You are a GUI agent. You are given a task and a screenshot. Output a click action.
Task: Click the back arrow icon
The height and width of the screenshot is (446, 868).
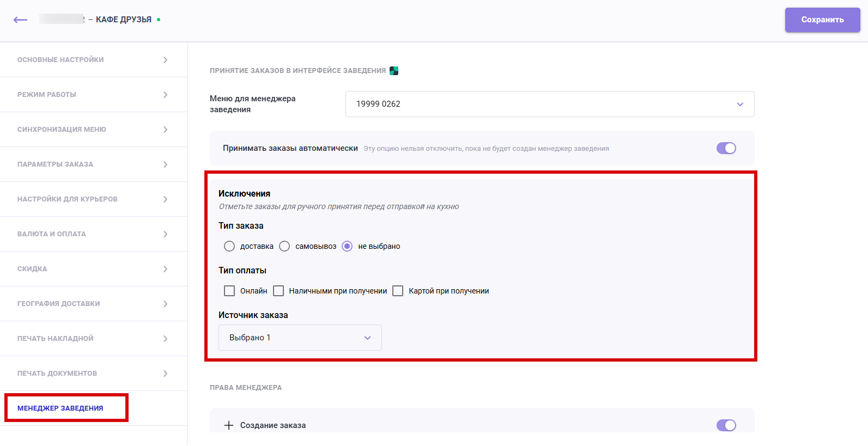tap(20, 20)
